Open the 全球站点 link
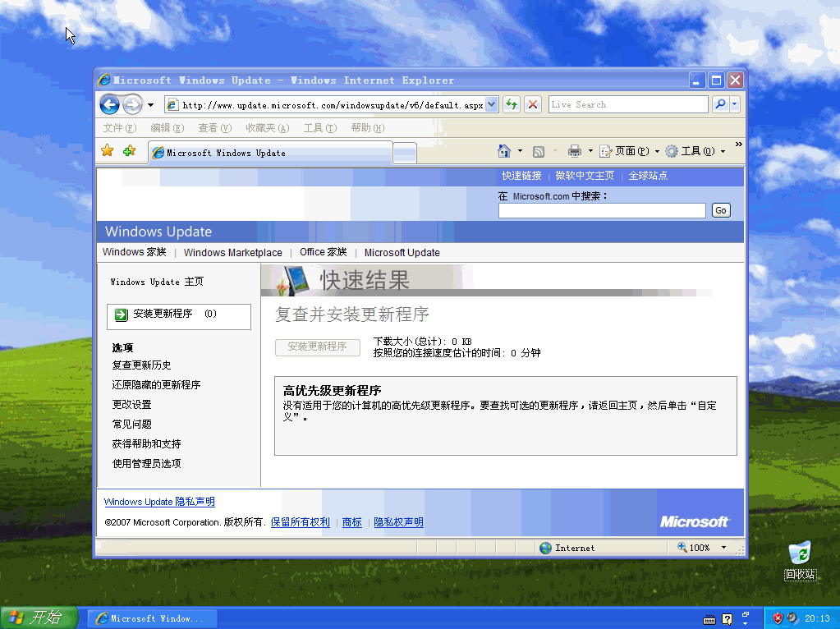Screen dimensions: 840x629 (x=648, y=176)
